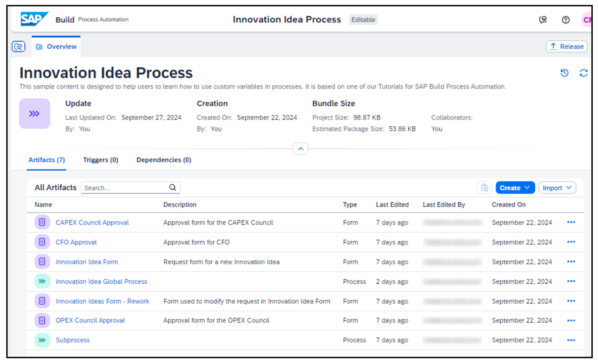This screenshot has width=598, height=364.
Task: Open the Import dropdown menu
Action: coord(557,187)
